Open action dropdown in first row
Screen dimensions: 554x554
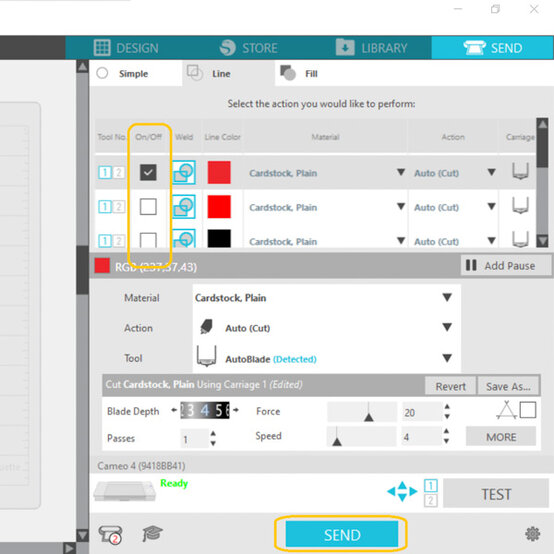point(491,172)
